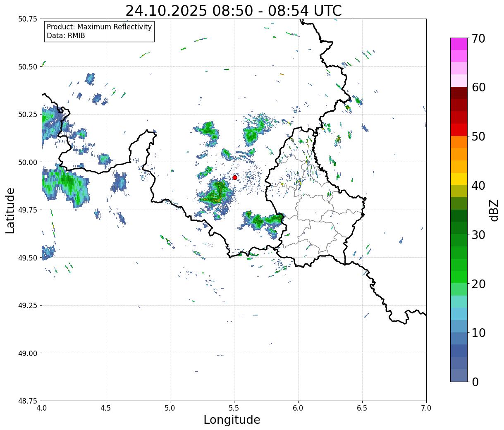The height and width of the screenshot is (430, 504).
Task: Click the yellow colorbar swatch above 40
Action: point(459,179)
